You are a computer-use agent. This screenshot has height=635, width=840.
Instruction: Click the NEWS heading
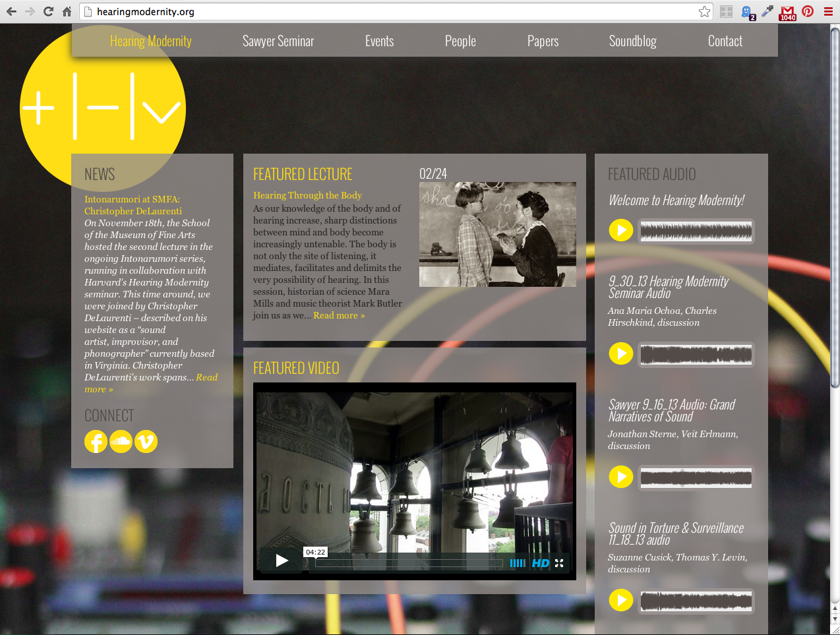[x=100, y=174]
